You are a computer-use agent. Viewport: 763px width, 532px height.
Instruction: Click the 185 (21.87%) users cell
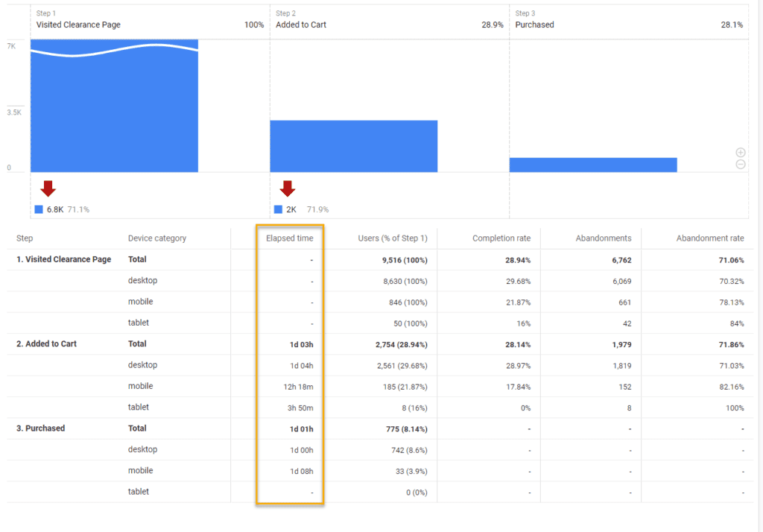click(405, 387)
